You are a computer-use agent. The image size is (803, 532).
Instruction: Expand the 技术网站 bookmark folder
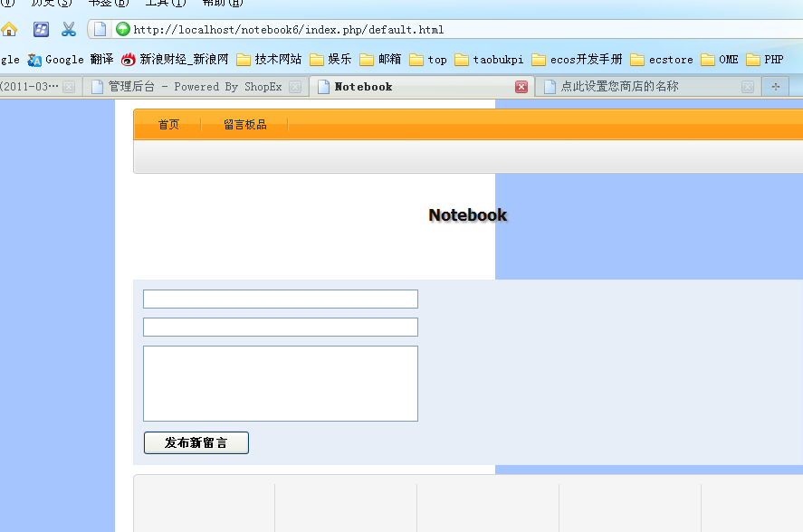[269, 60]
